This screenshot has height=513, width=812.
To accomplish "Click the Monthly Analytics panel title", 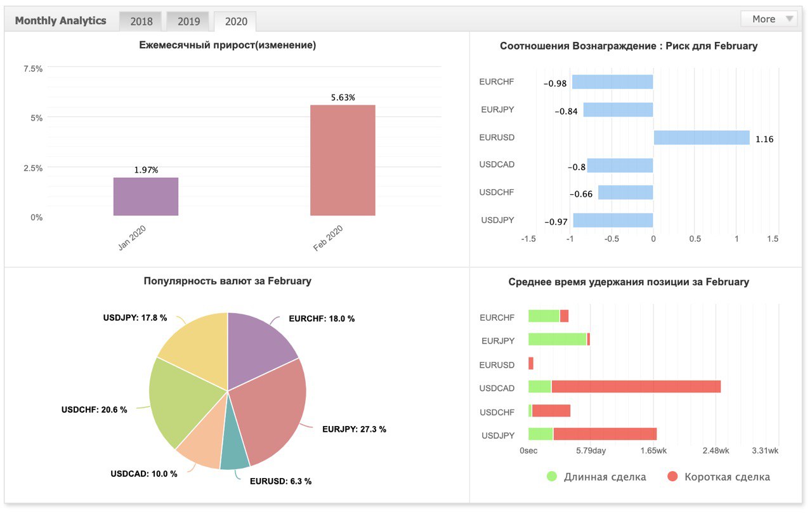I will tap(61, 20).
